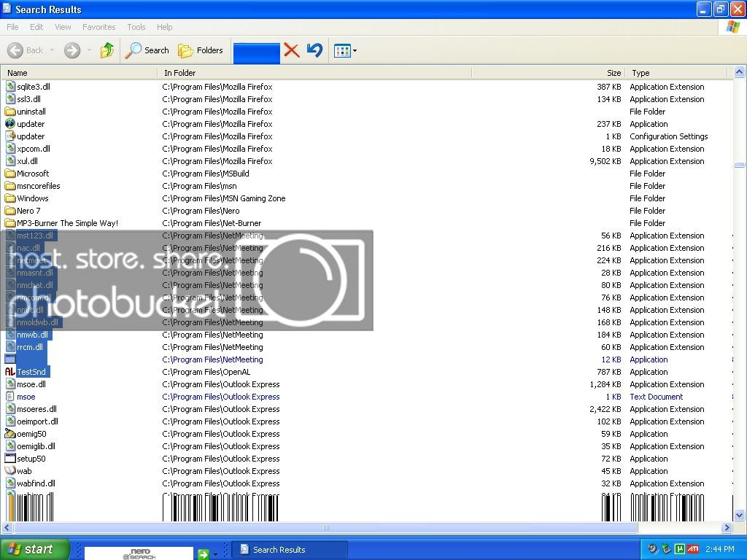Click the 2:44 PM system clock
This screenshot has width=747, height=560.
(x=720, y=549)
